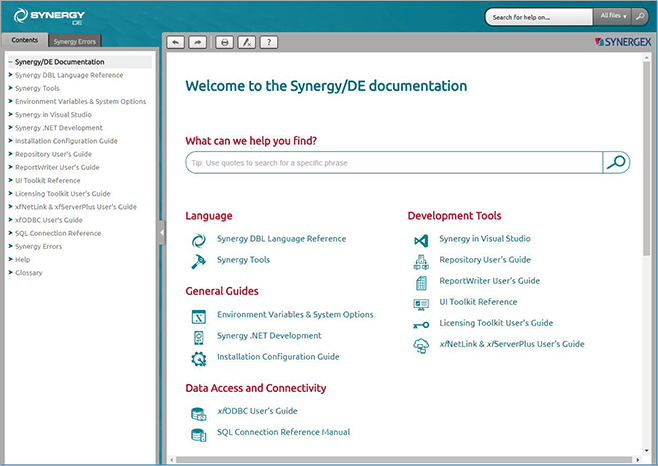Screen dimensions: 658x466
Task: Switch to the Contents tab
Action: 25,40
